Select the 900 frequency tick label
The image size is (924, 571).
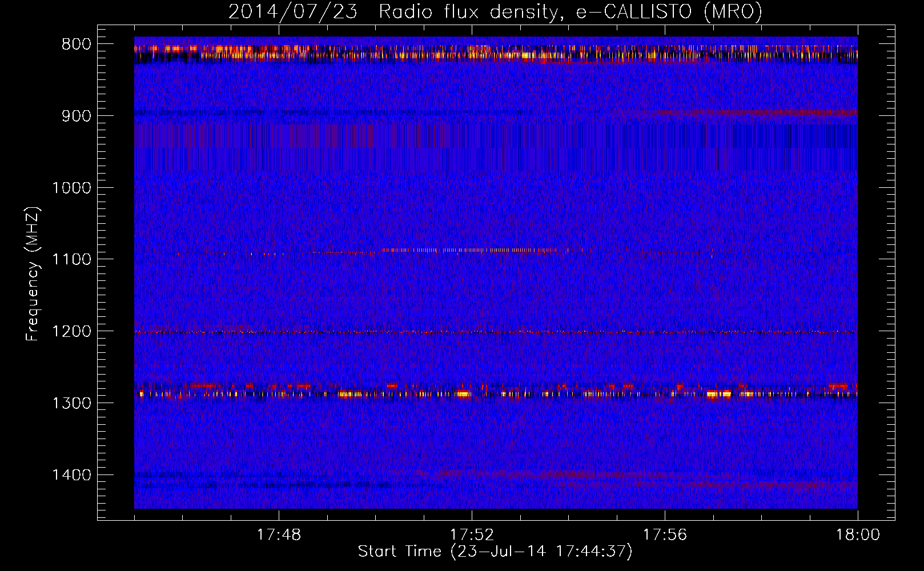click(77, 116)
